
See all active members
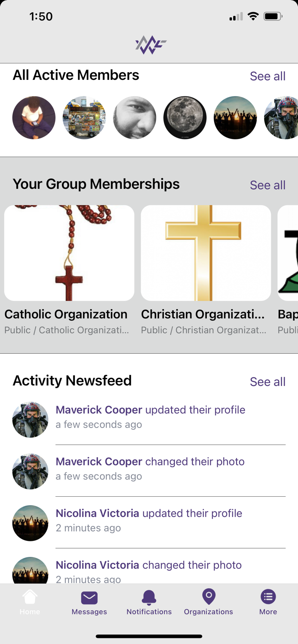coord(267,76)
